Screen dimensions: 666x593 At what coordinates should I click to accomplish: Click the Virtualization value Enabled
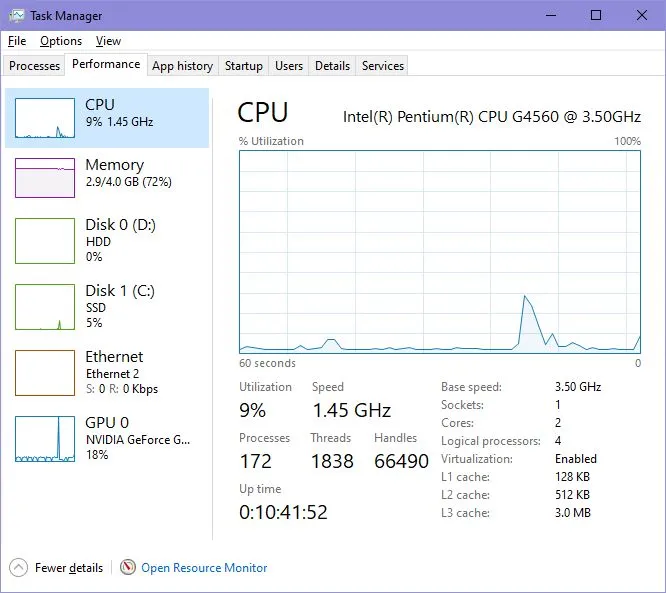(576, 459)
